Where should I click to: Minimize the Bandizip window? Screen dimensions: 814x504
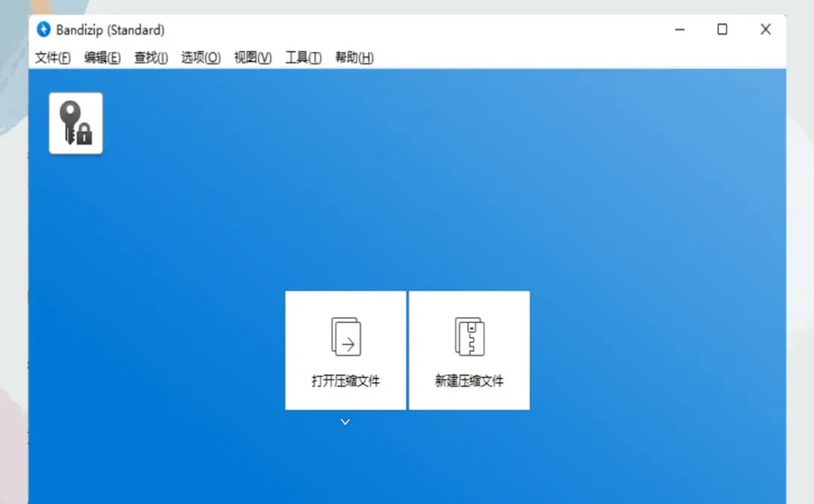click(x=679, y=29)
